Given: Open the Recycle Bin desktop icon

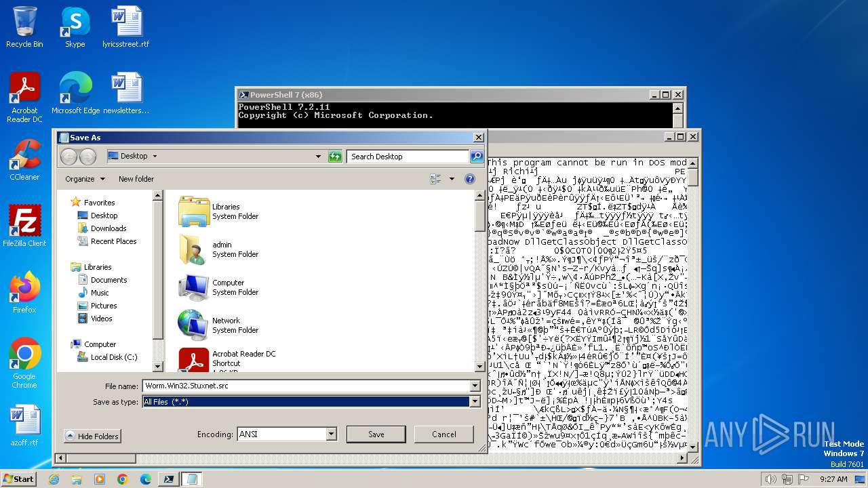Looking at the screenshot, I should (x=24, y=27).
